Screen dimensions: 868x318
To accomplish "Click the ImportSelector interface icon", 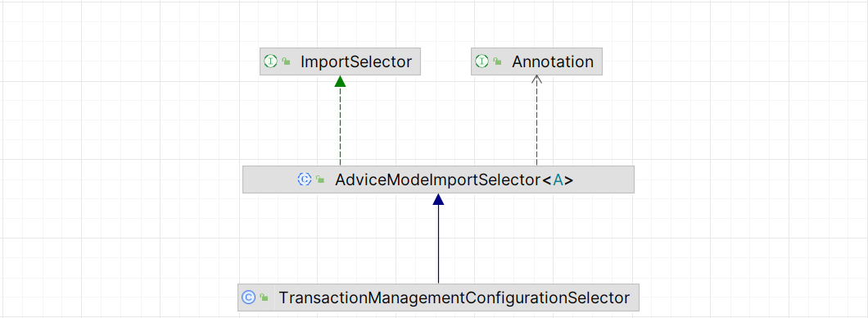I will 270,61.
